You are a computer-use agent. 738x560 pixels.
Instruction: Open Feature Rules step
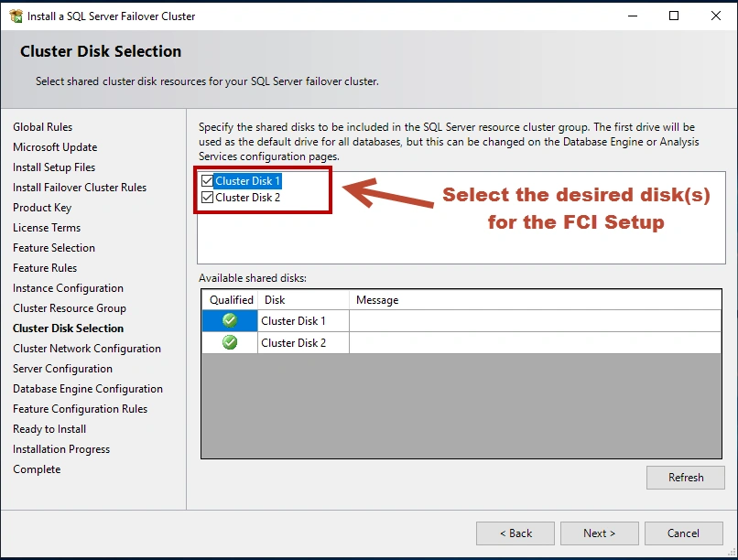tap(45, 268)
